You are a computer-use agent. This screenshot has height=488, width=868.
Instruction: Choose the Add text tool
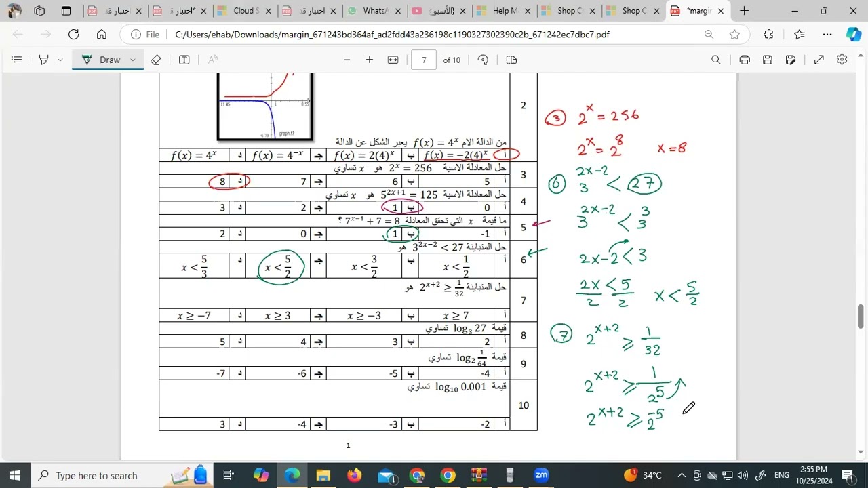(184, 60)
